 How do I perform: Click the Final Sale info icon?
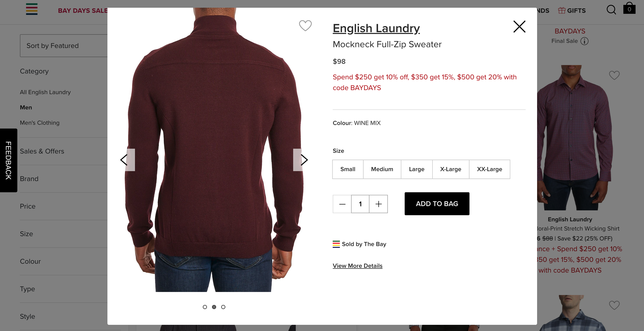584,41
